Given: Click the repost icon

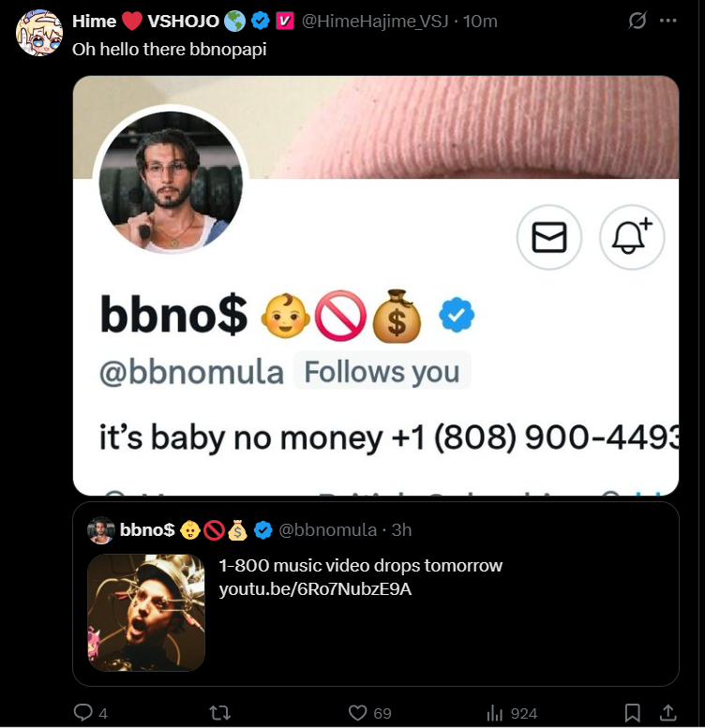Looking at the screenshot, I should click(219, 713).
